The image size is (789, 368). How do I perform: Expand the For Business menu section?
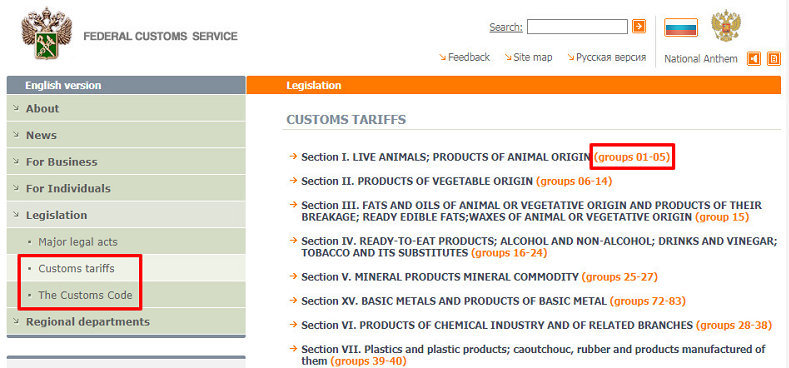126,162
